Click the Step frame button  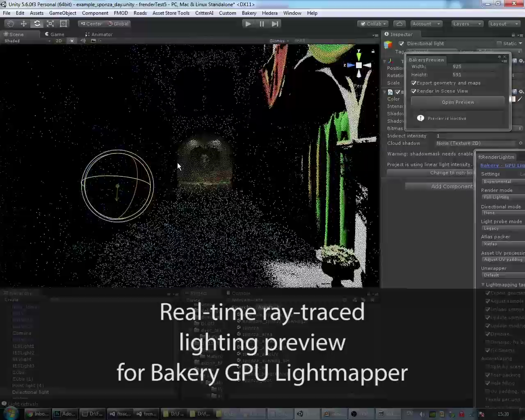click(275, 24)
